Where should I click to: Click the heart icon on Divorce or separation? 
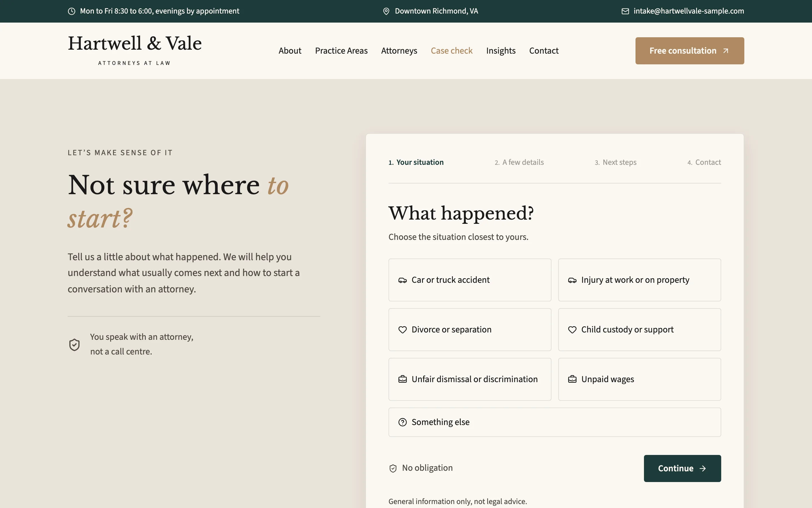pos(402,330)
